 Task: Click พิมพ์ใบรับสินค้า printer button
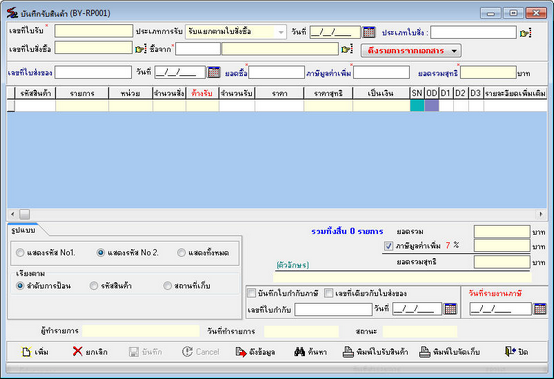[375, 352]
